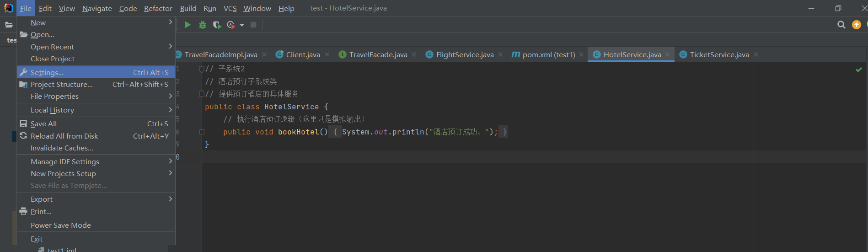The width and height of the screenshot is (868, 252).
Task: Switch to TravelFacadeImpl.java tab
Action: pos(221,54)
